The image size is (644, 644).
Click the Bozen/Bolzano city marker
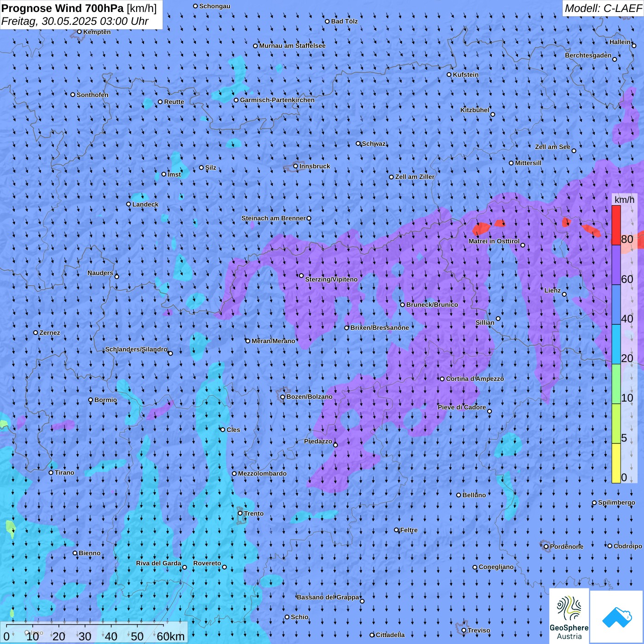tap(283, 397)
